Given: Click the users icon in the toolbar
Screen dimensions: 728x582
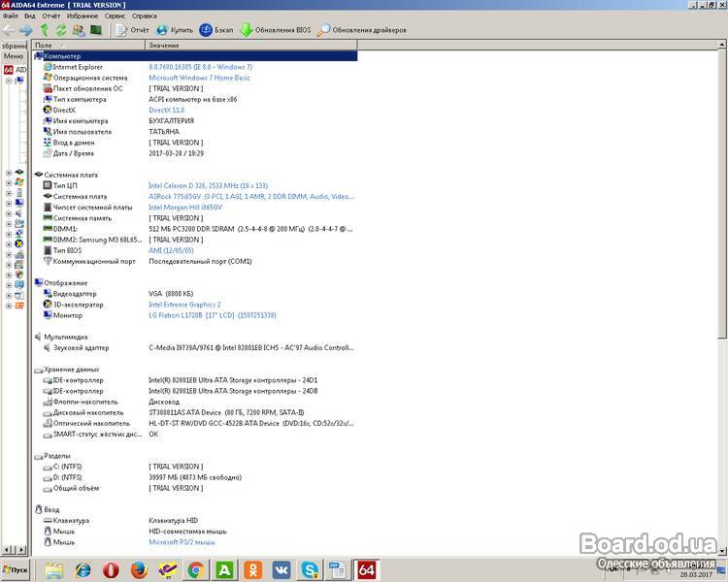Looking at the screenshot, I should coord(79,30).
